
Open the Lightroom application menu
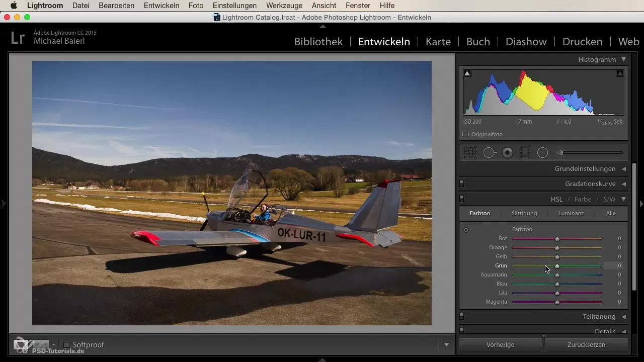(45, 6)
